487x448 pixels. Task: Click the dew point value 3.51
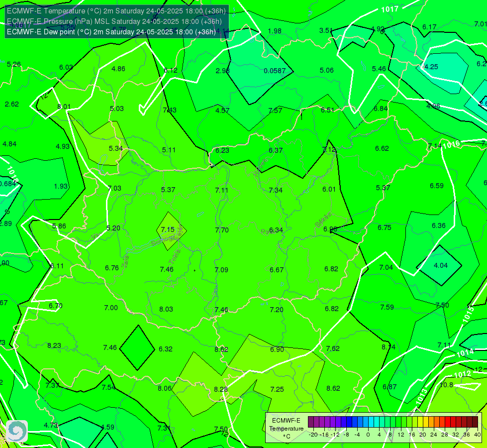[x=326, y=30]
